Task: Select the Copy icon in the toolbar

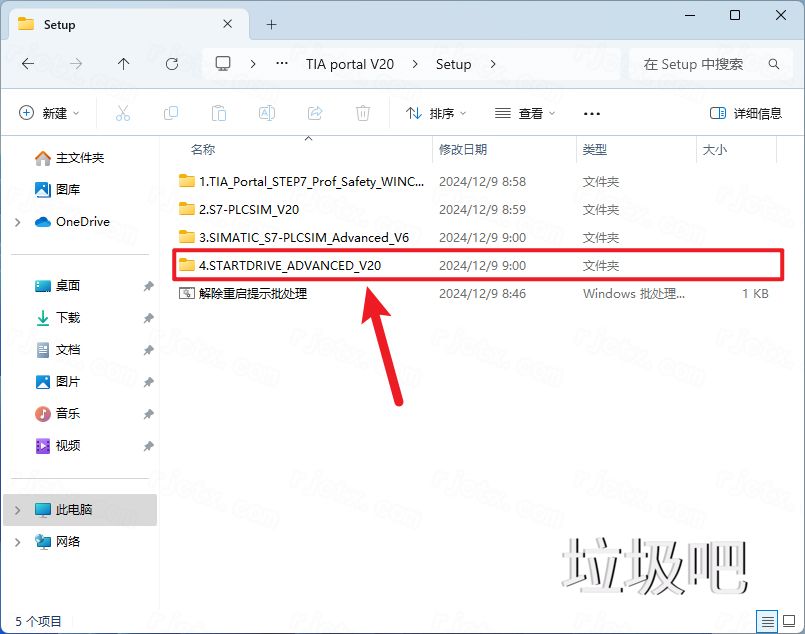Action: click(171, 112)
